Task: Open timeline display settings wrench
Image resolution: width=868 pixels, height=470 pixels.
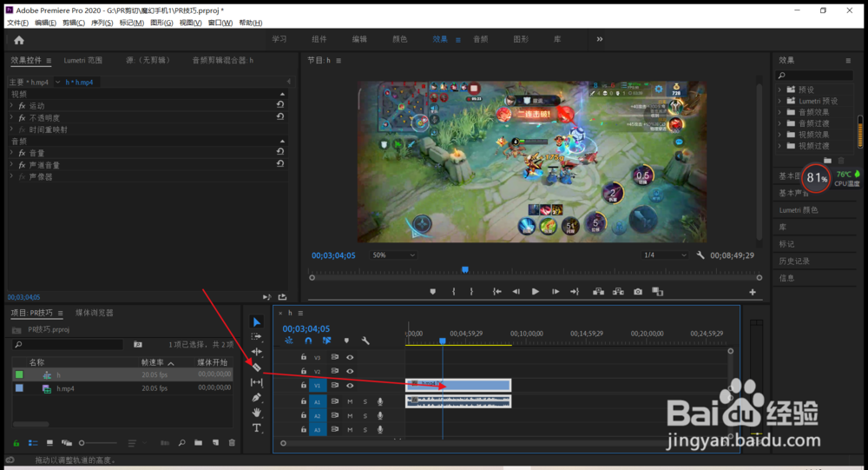Action: click(365, 341)
